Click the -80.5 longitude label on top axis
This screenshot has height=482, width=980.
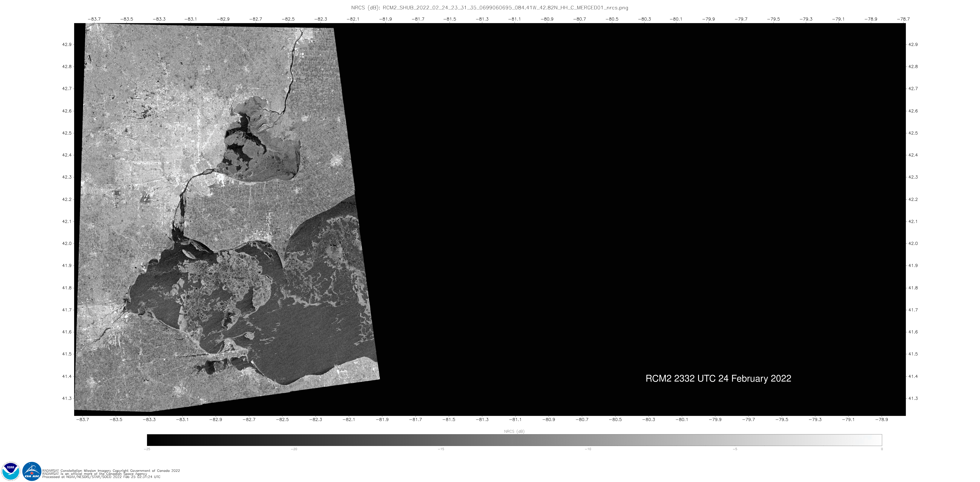tap(612, 19)
